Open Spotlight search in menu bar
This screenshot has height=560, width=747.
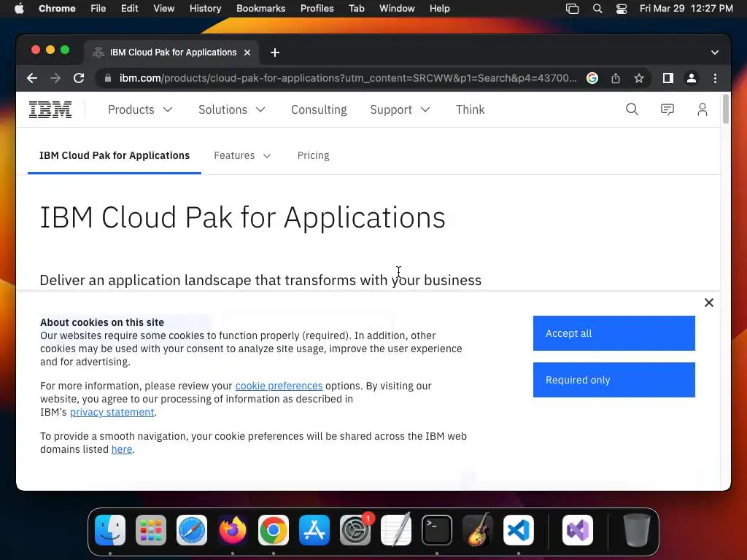pos(597,9)
